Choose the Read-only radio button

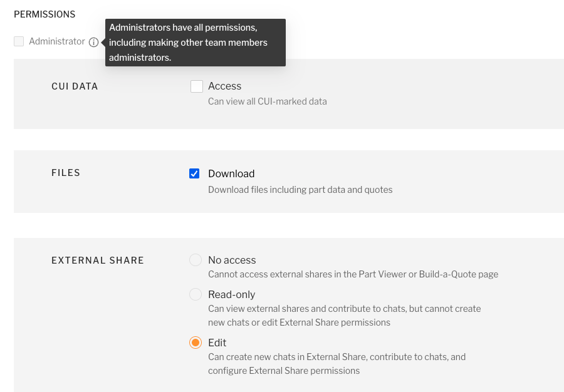[x=196, y=294]
